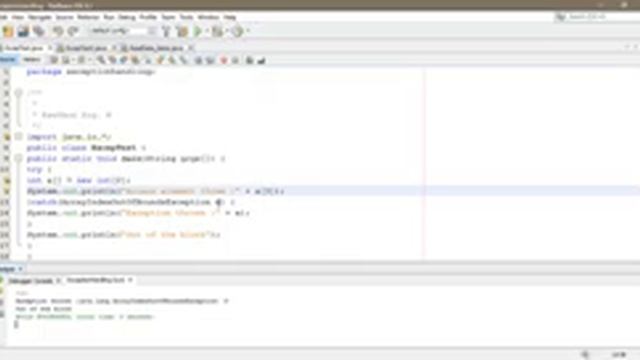This screenshot has height=360, width=640.
Task: Click the 'package' declaration line in the editor
Action: point(91,72)
